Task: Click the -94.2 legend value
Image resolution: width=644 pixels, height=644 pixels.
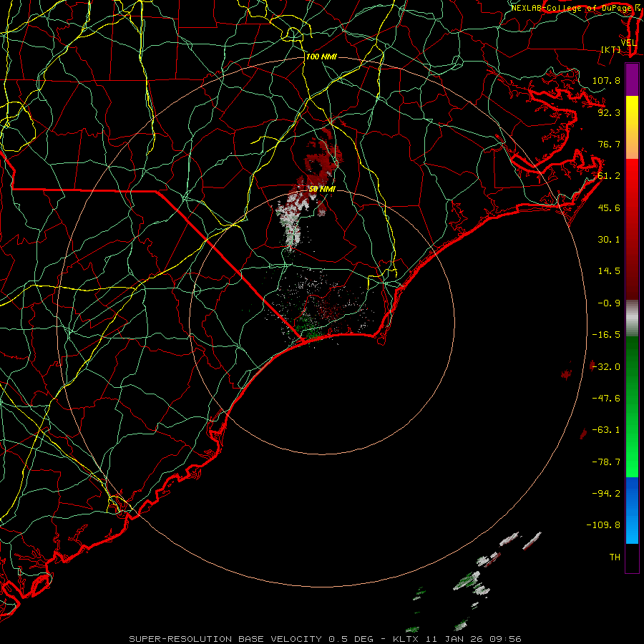Action: [606, 493]
